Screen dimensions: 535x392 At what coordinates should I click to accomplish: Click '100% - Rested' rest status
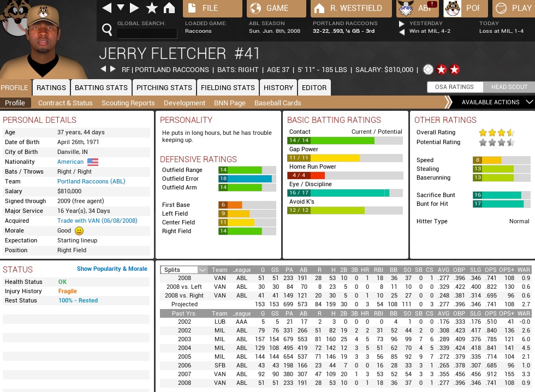tap(78, 301)
